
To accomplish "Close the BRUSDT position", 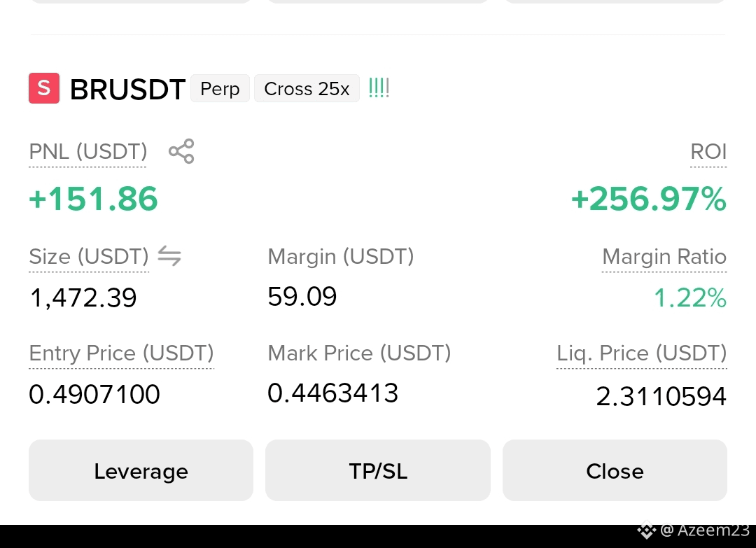I will (x=615, y=470).
